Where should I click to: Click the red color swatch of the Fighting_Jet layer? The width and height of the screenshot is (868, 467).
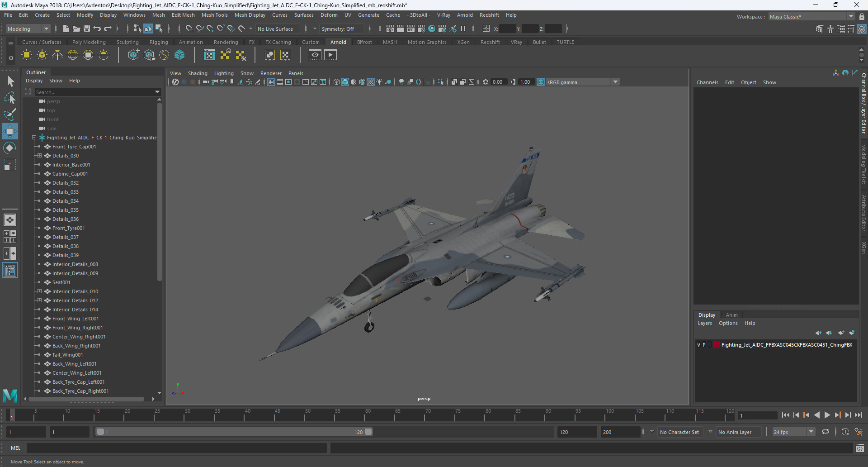pyautogui.click(x=717, y=345)
